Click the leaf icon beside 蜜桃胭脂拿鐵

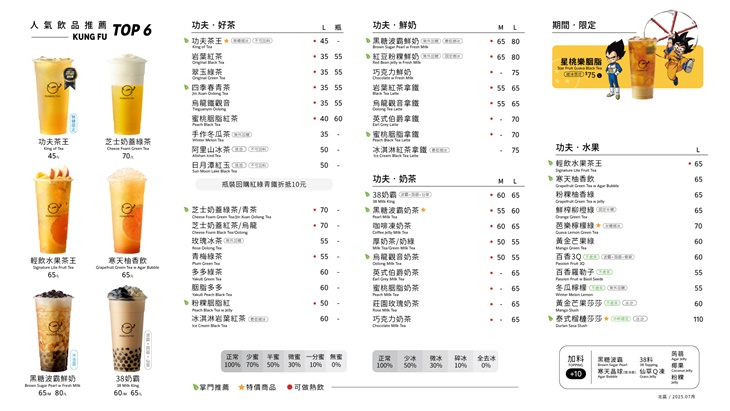(368, 134)
